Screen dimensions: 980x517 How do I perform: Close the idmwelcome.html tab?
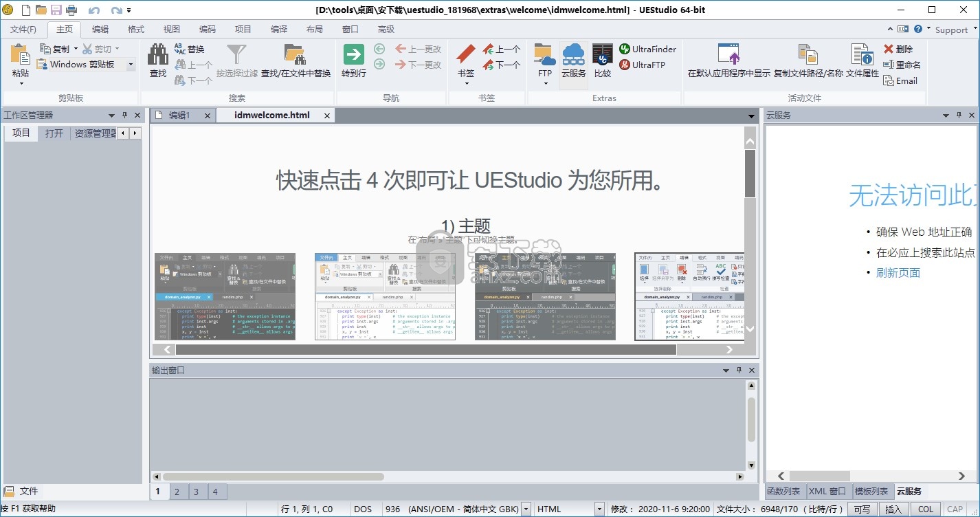point(327,115)
